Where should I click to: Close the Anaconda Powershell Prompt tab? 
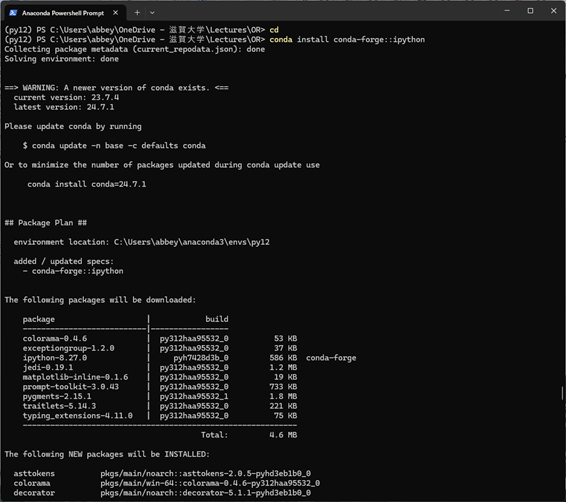point(116,13)
